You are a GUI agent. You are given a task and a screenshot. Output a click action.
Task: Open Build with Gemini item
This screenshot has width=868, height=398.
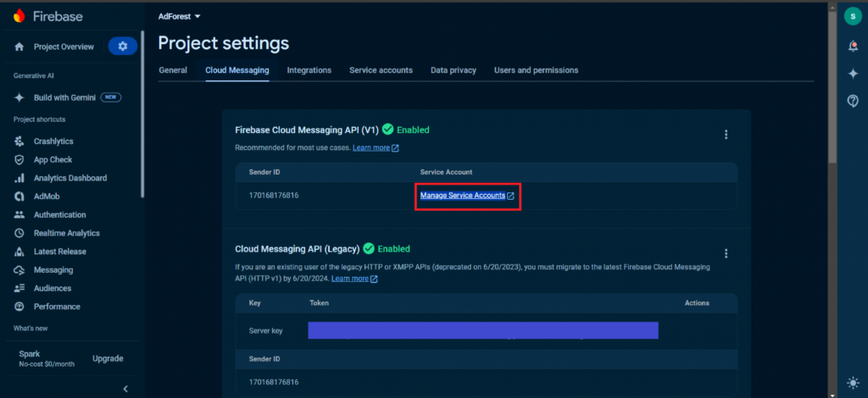pyautogui.click(x=64, y=97)
